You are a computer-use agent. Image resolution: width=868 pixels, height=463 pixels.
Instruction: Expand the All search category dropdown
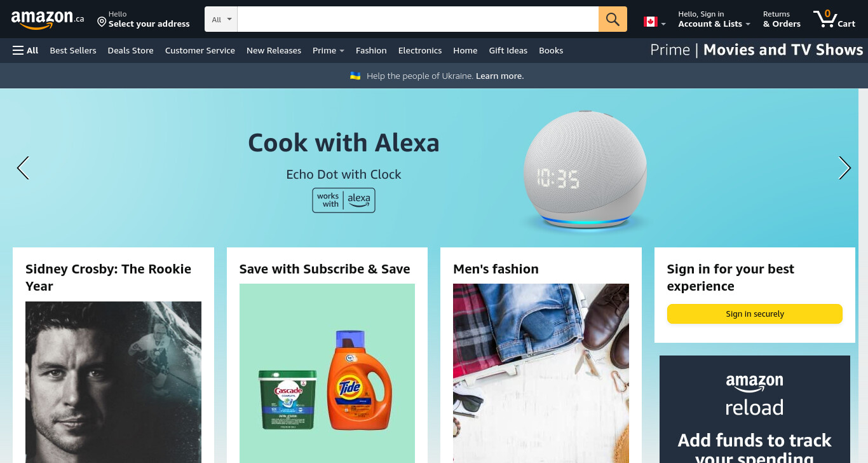coord(221,19)
